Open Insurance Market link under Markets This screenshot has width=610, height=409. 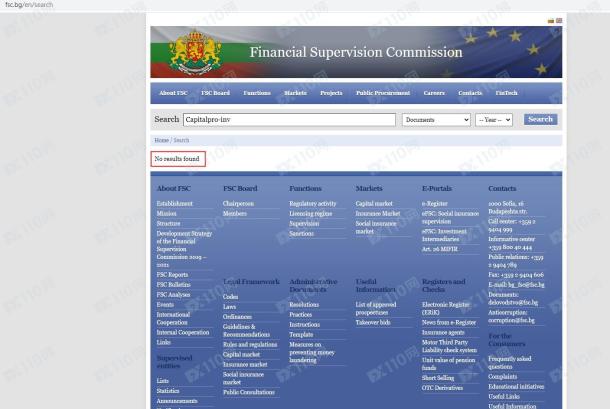[x=378, y=214]
